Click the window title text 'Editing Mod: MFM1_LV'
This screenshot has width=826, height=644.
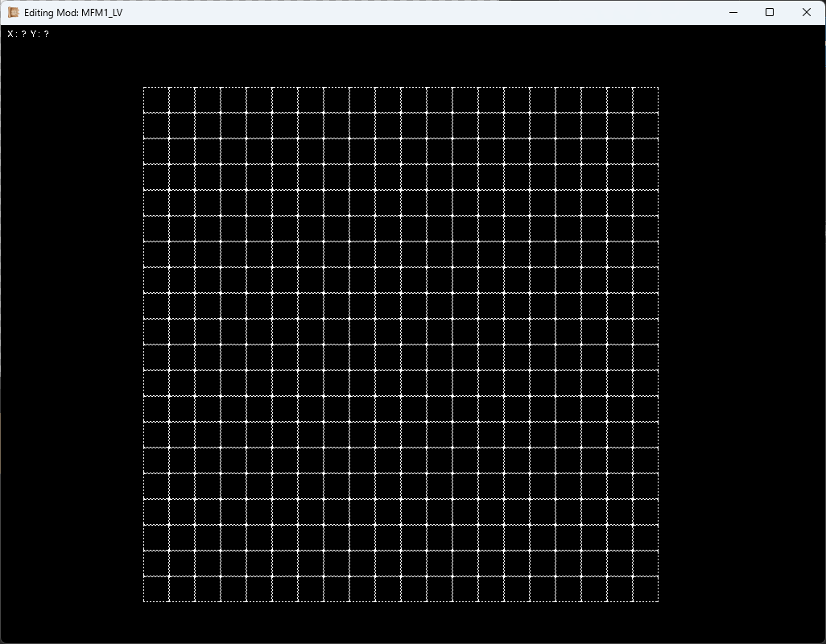pos(73,13)
